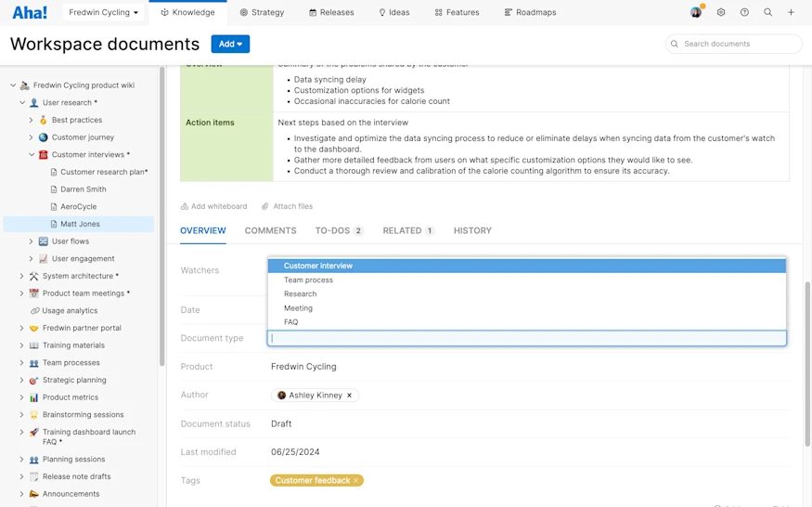Click the System architecture tools icon
The width and height of the screenshot is (812, 507).
(33, 276)
